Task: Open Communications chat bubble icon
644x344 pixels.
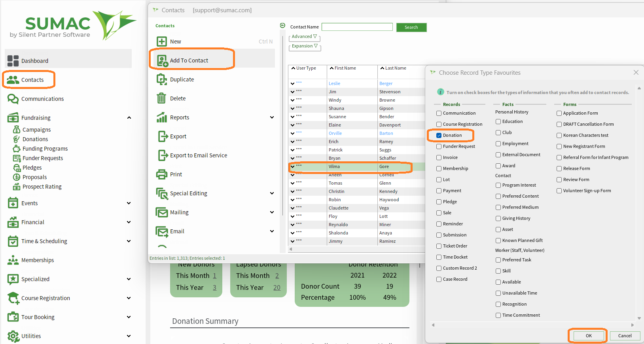Action: pos(13,99)
